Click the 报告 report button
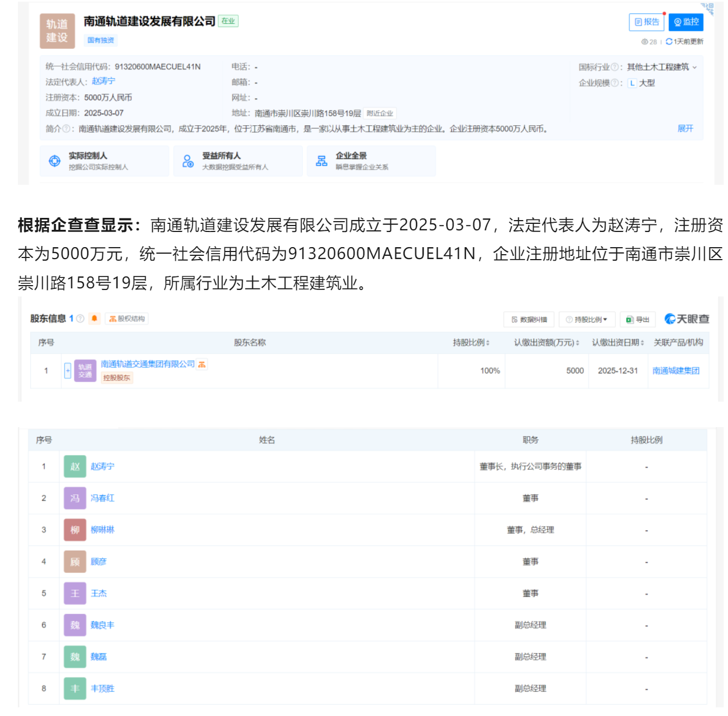This screenshot has height=716, width=728. tap(646, 22)
